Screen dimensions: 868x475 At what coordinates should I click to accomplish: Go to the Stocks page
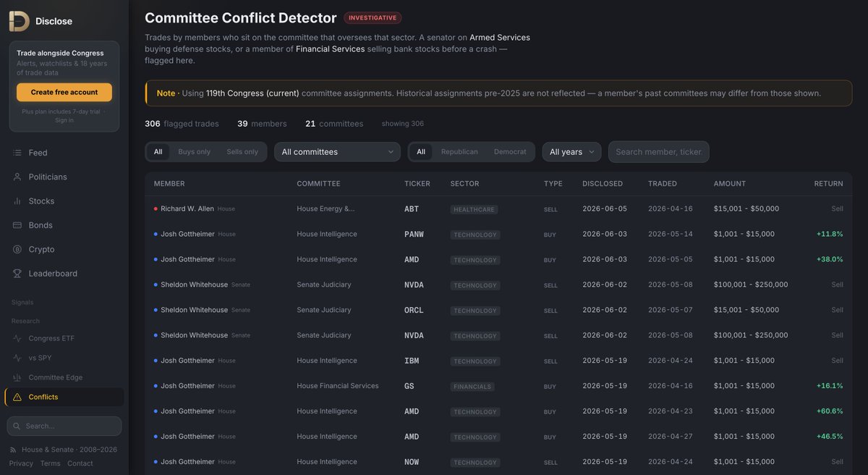pyautogui.click(x=64, y=201)
